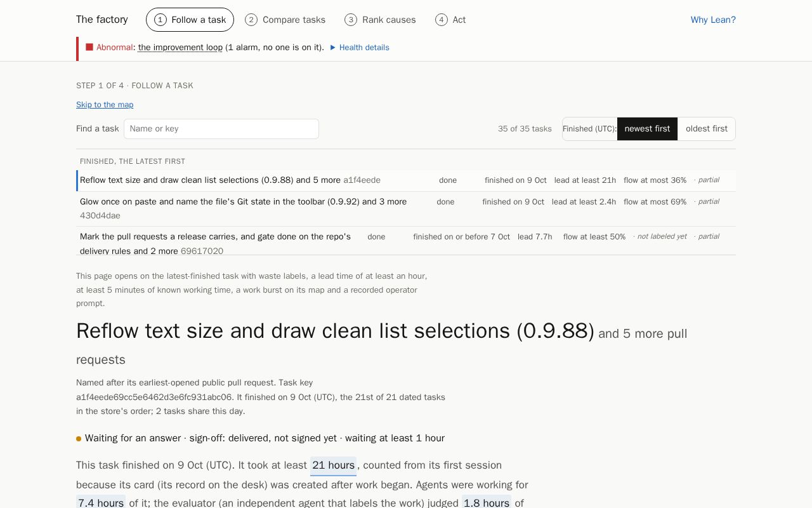
Task: Select the Glow once on paste task row
Action: point(407,209)
